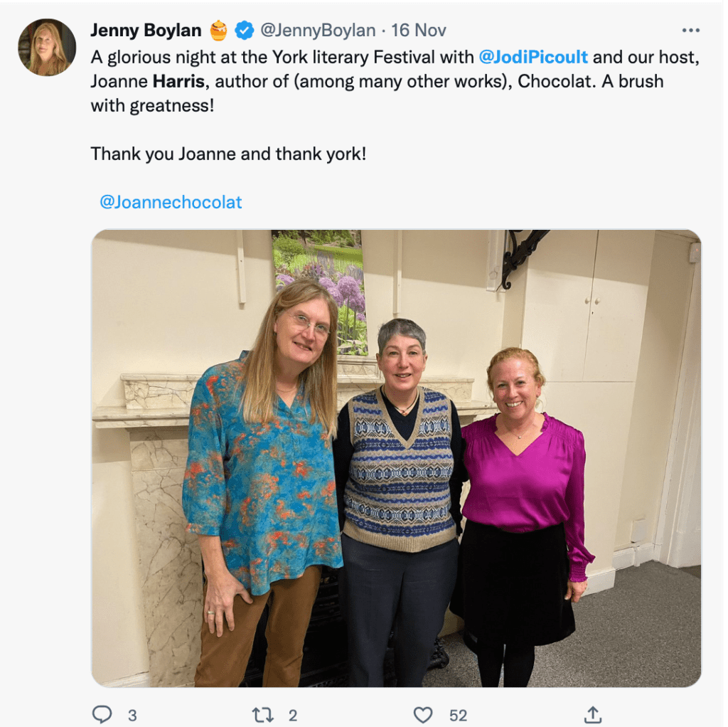Click the blue verified checkmark badge

(x=245, y=31)
